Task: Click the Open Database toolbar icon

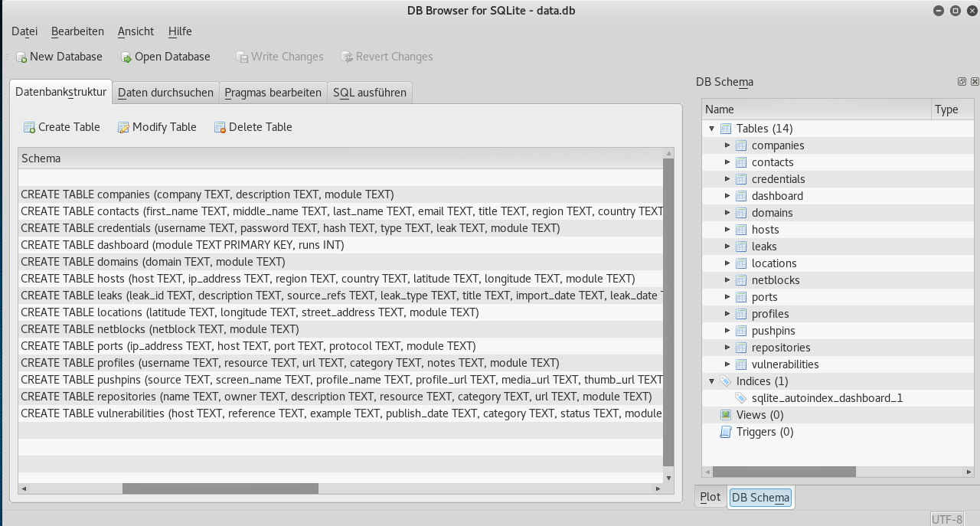Action: click(126, 57)
